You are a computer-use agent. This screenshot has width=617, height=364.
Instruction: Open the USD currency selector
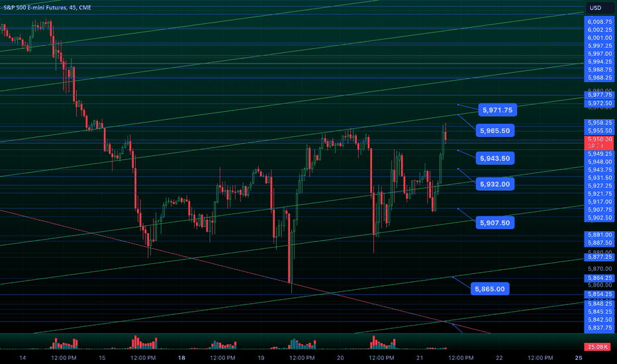[x=600, y=8]
